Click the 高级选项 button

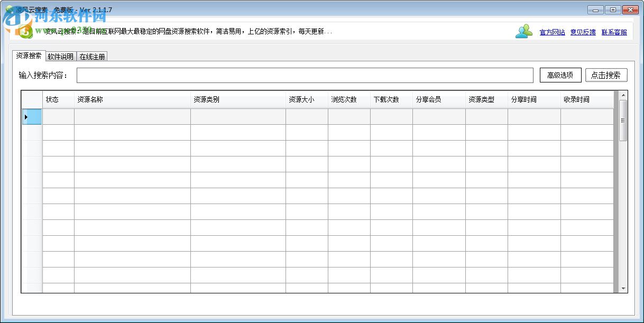(x=560, y=75)
